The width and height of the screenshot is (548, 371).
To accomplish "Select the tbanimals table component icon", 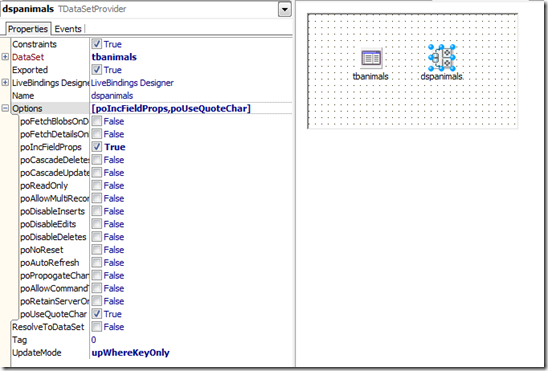I will (x=371, y=58).
